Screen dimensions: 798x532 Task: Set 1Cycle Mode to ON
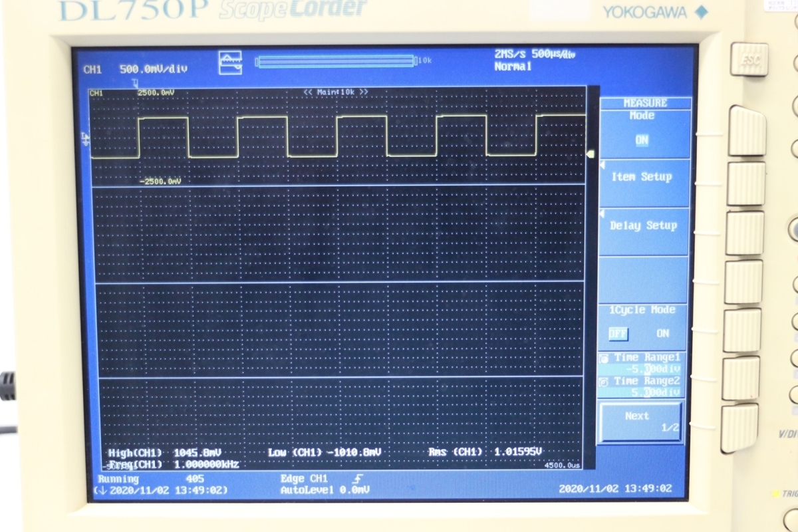663,333
